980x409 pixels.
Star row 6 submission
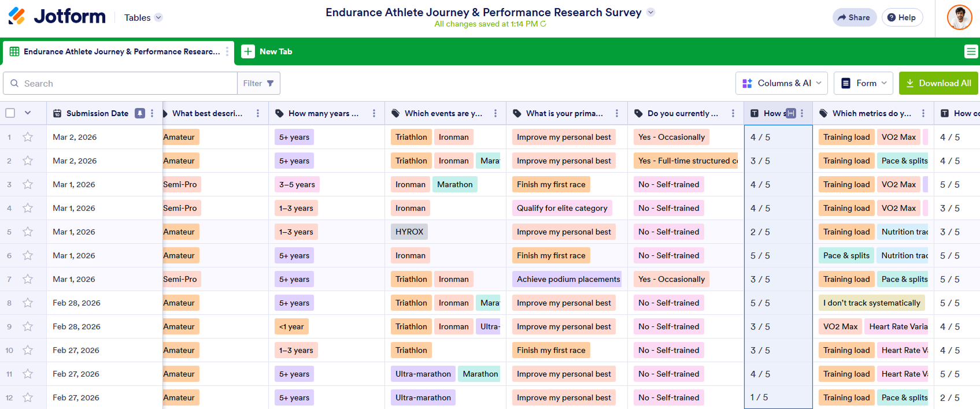(x=28, y=255)
